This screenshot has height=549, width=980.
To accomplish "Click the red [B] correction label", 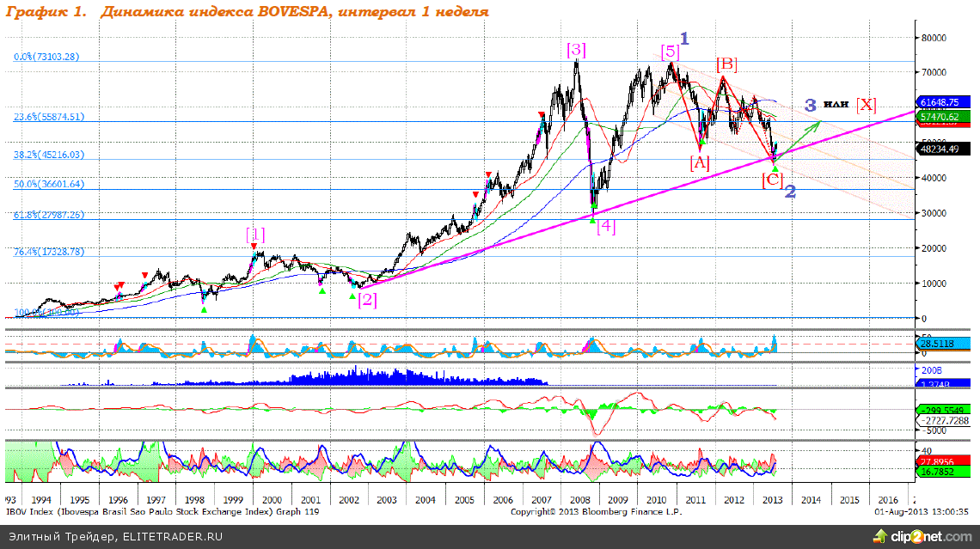I will click(726, 64).
